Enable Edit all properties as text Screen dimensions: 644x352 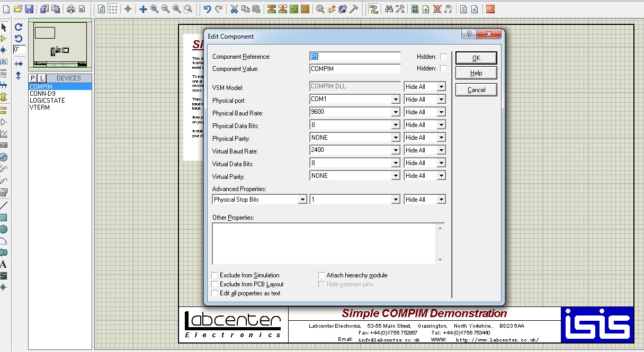[214, 293]
